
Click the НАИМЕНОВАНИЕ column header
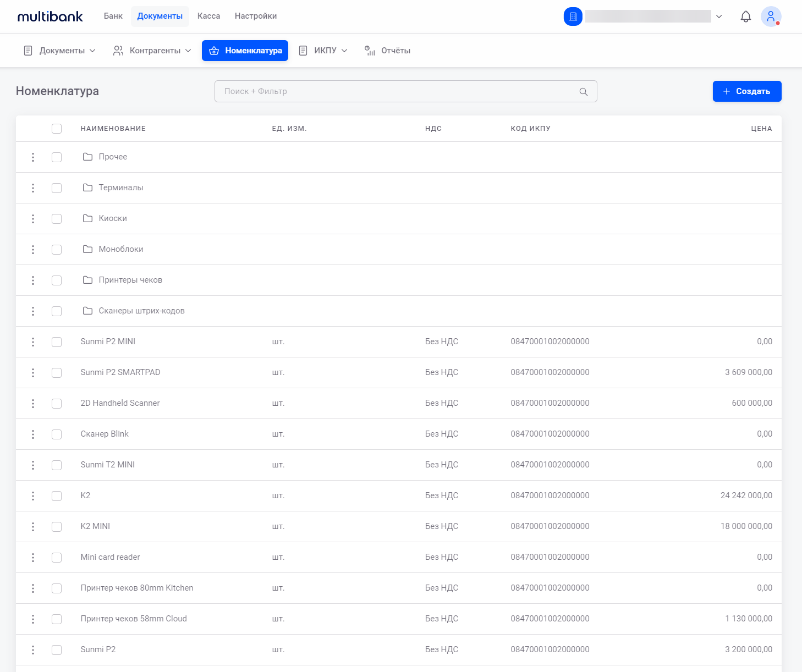pos(113,129)
